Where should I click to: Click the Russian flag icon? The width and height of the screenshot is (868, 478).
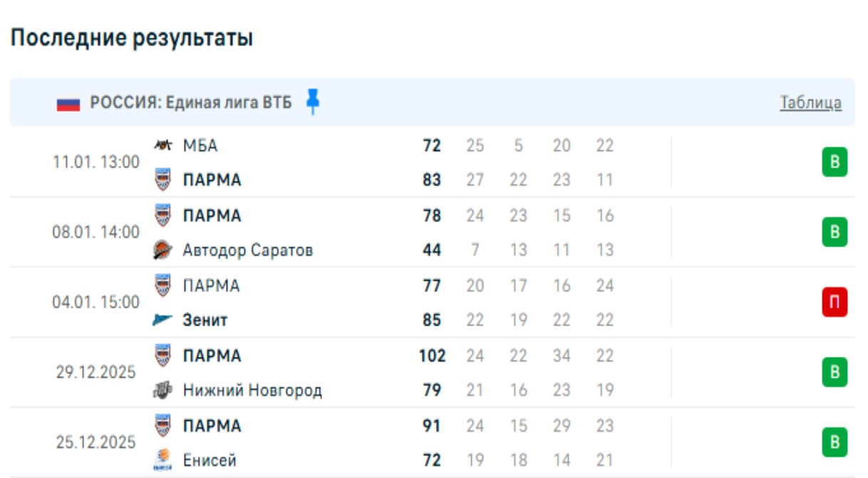click(x=68, y=103)
